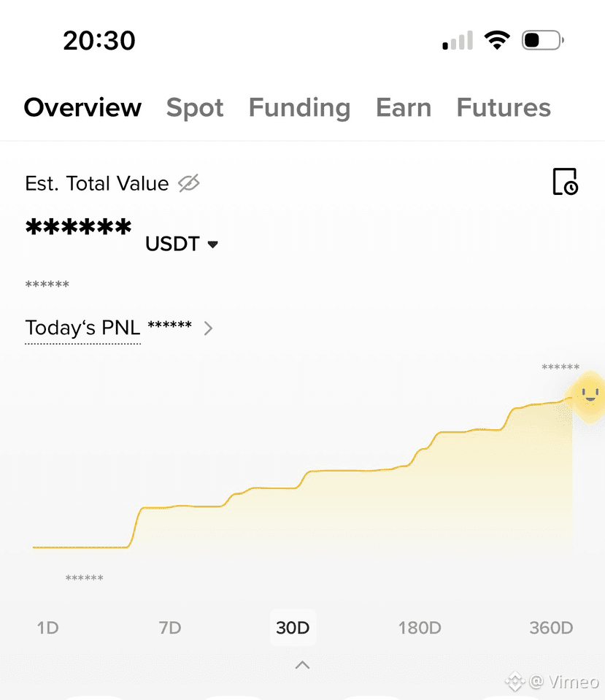This screenshot has height=700, width=605.
Task: Switch to the Spot tab
Action: [x=195, y=107]
